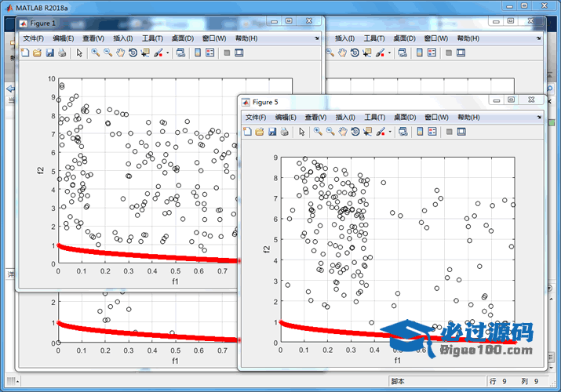Click dock arrow at Figure 1 menu bar end
Viewport: 561px width, 392px height.
pos(317,38)
